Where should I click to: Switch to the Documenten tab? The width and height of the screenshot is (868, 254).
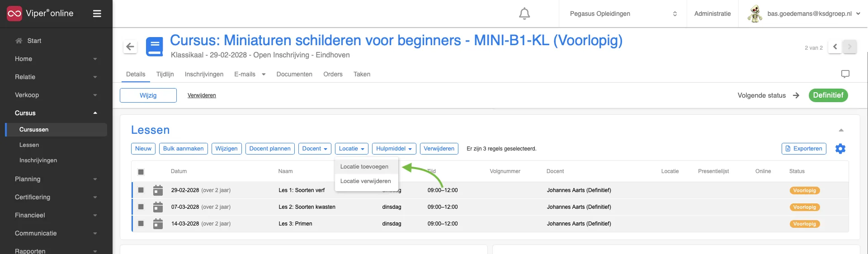click(x=294, y=74)
